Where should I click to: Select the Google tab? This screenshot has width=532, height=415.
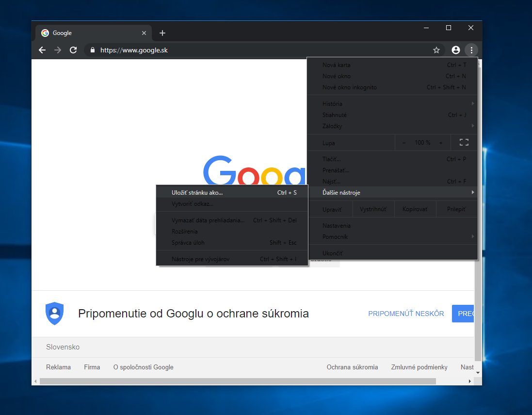click(94, 33)
